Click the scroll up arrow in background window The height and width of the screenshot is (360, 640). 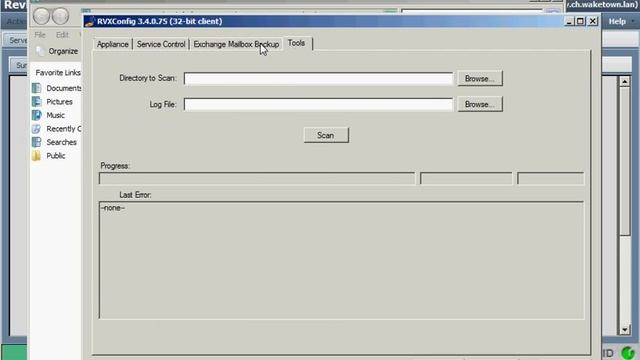(x=624, y=82)
